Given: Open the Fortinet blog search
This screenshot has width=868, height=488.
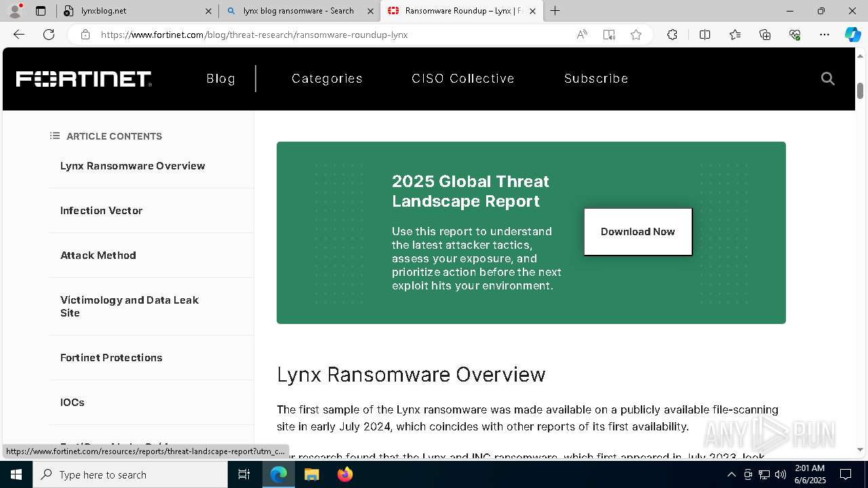Looking at the screenshot, I should 828,79.
